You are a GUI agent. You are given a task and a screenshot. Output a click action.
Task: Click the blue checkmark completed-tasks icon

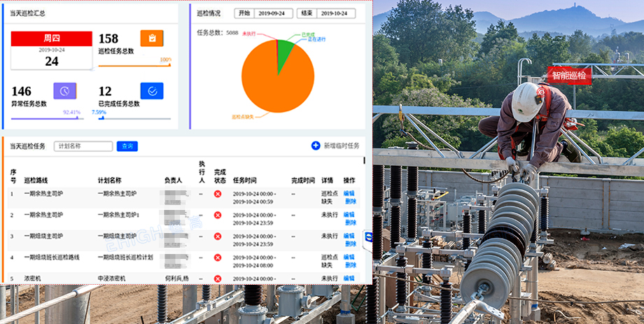pos(152,91)
